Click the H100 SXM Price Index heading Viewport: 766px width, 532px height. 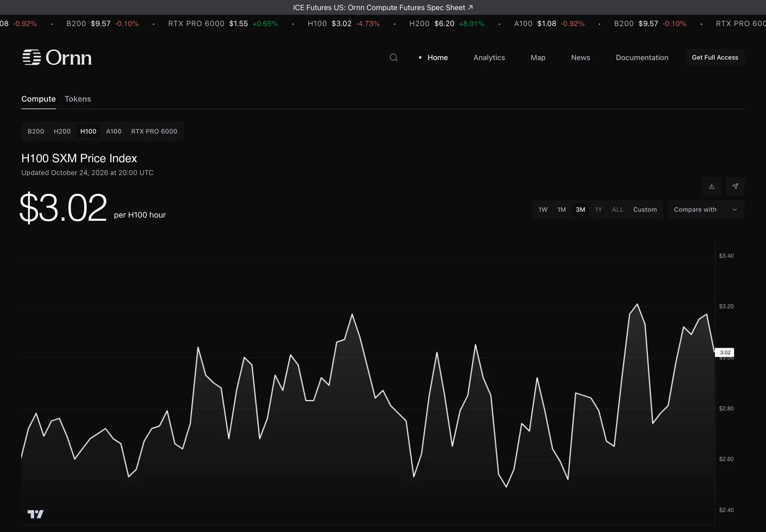tap(79, 158)
